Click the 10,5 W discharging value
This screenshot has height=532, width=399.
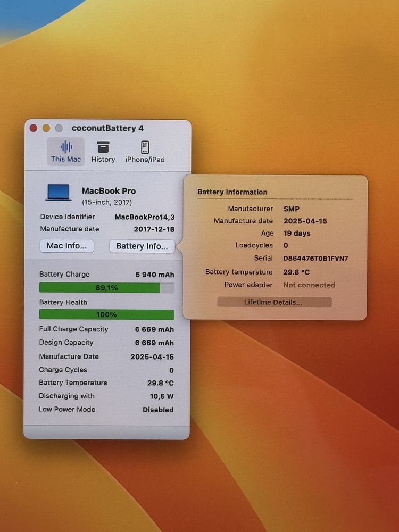pyautogui.click(x=162, y=396)
